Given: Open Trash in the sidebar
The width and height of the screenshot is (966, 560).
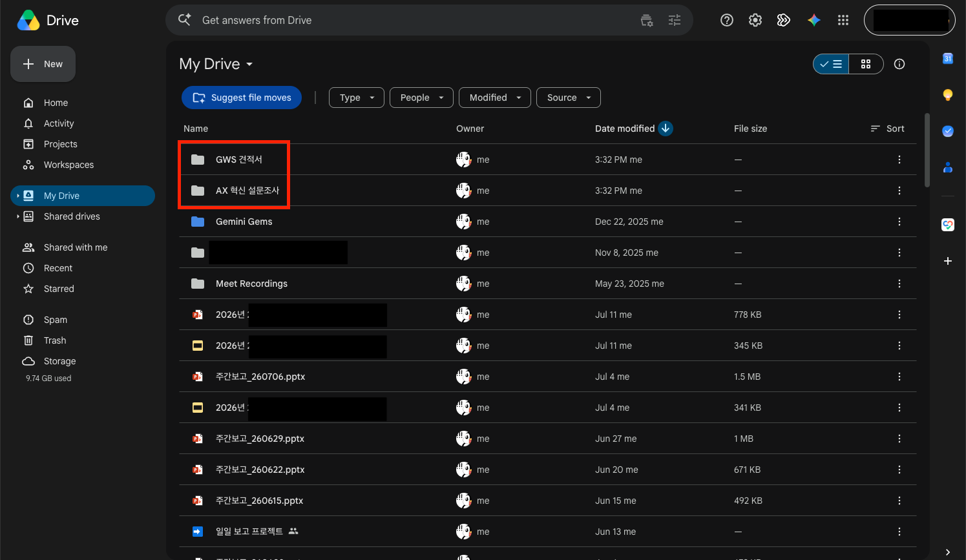Looking at the screenshot, I should point(55,340).
